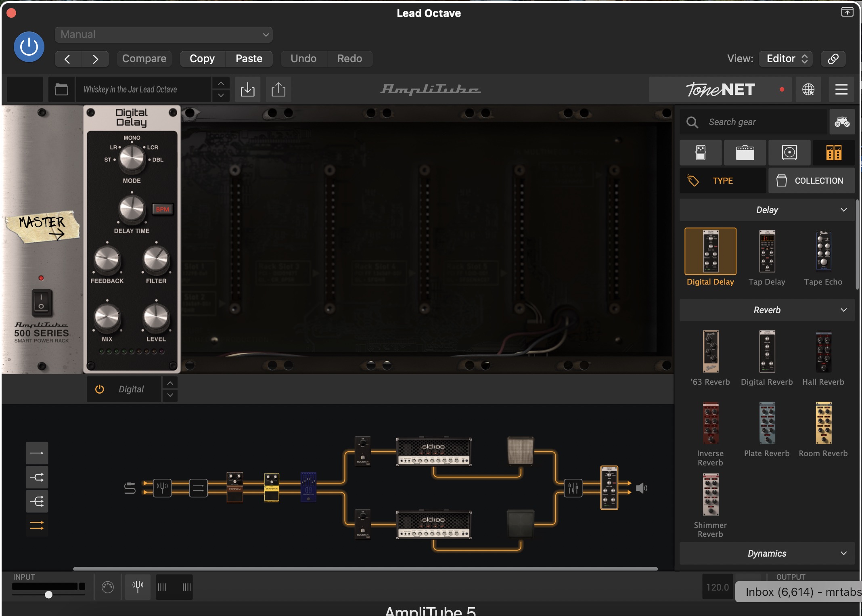Select the cabinet speaker category icon
Viewport: 862px width, 616px height.
pos(789,153)
